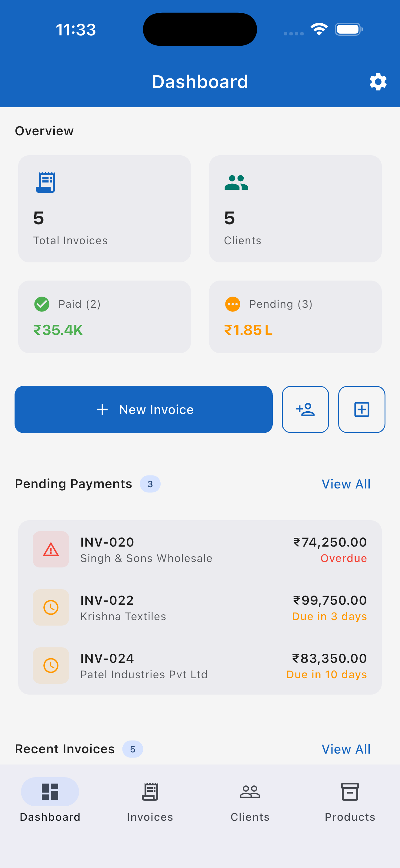Tap the add product plus-box icon

pos(362,409)
